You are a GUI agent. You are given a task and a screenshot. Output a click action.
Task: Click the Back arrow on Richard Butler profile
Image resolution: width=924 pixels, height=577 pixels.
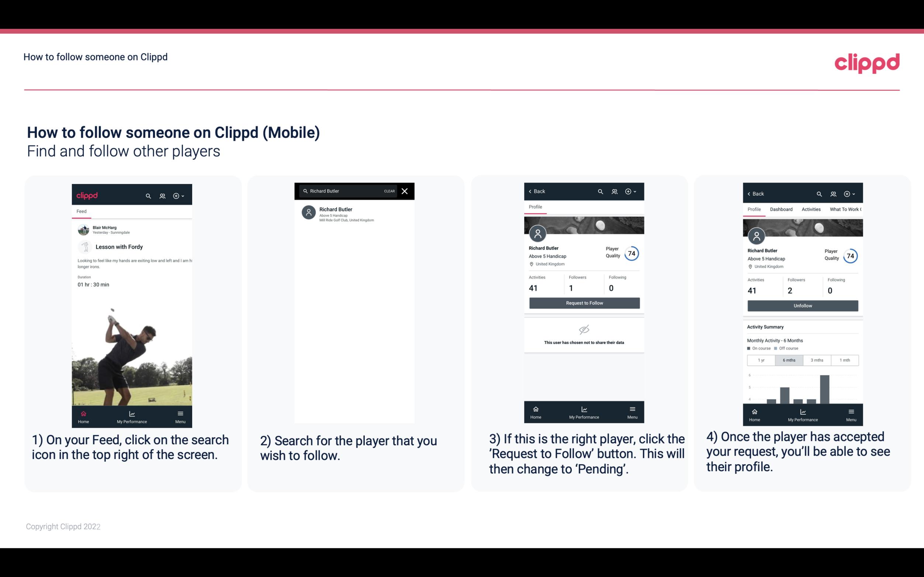[533, 191]
